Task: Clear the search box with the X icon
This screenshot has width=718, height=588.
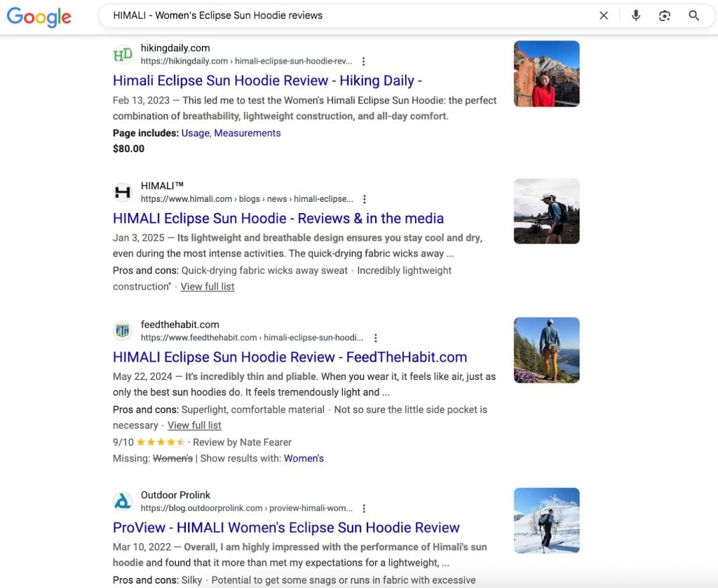Action: [x=604, y=15]
